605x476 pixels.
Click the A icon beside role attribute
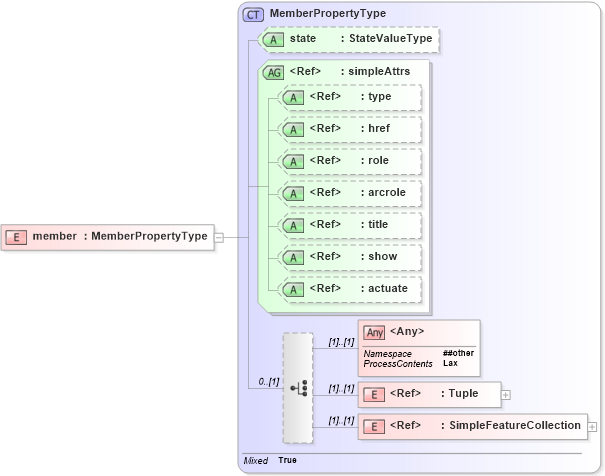(293, 162)
